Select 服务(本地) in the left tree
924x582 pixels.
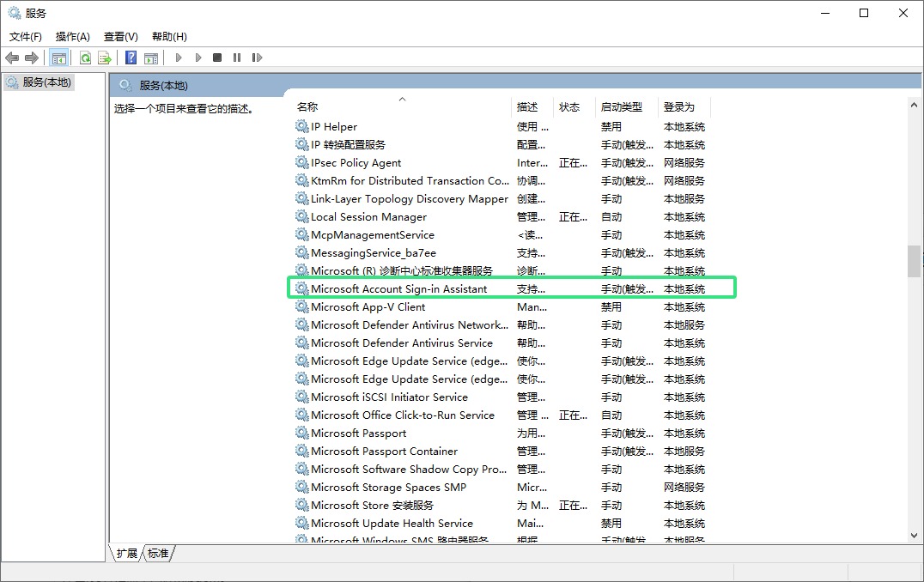point(39,82)
